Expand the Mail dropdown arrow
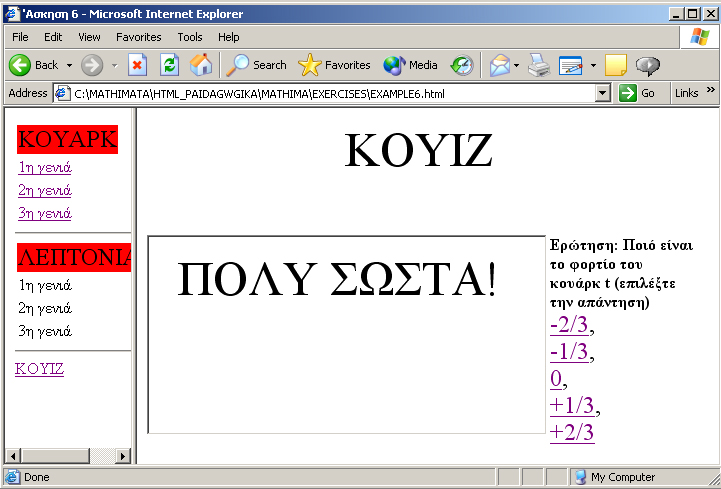 coord(516,65)
